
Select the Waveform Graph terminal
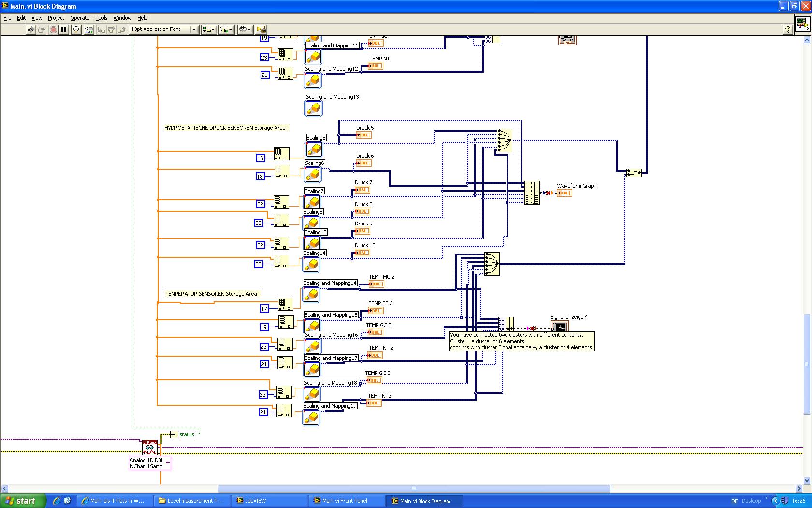click(x=564, y=193)
